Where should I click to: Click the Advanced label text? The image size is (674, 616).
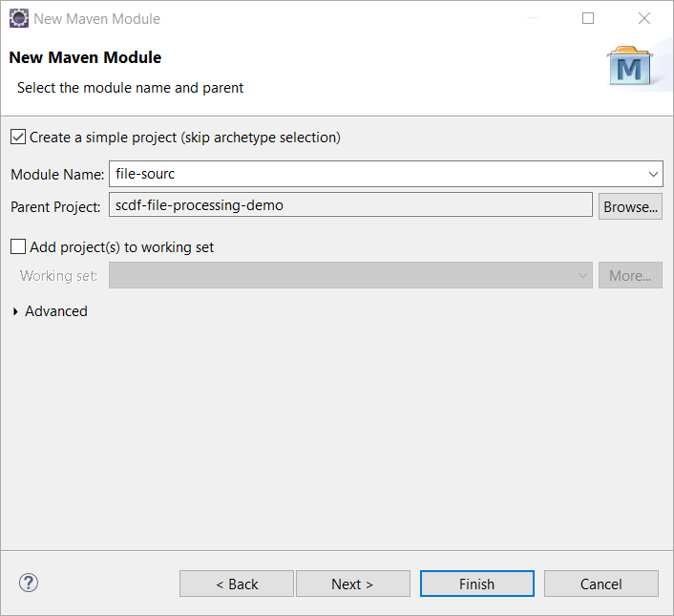(56, 311)
